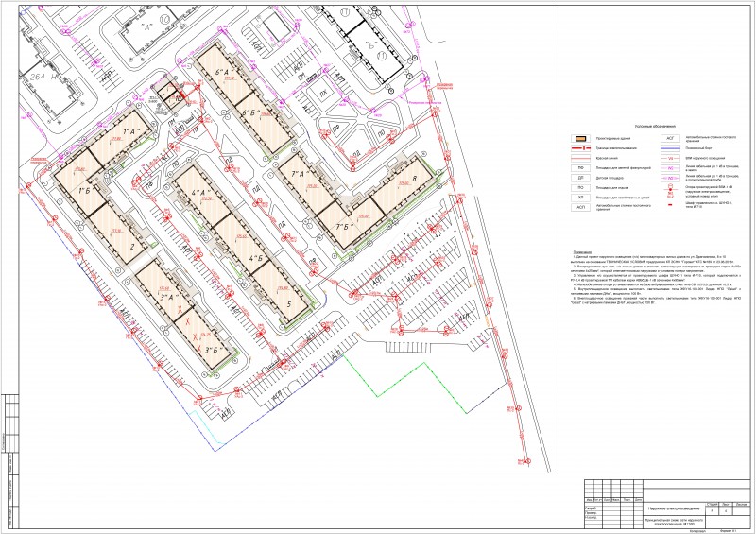Click the "Н.контр." row in the title block
The height and width of the screenshot is (534, 756).
(x=592, y=518)
